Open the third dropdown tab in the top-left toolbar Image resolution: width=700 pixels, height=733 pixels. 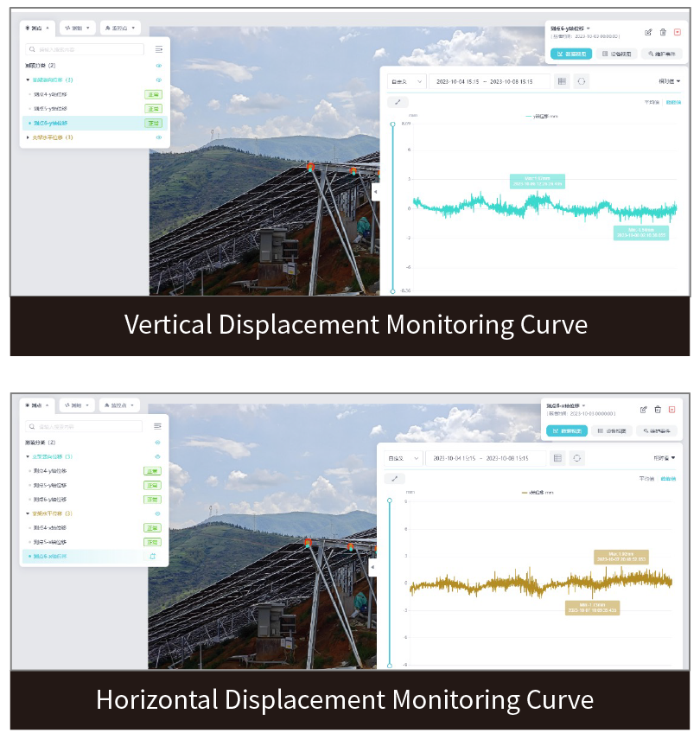(120, 28)
